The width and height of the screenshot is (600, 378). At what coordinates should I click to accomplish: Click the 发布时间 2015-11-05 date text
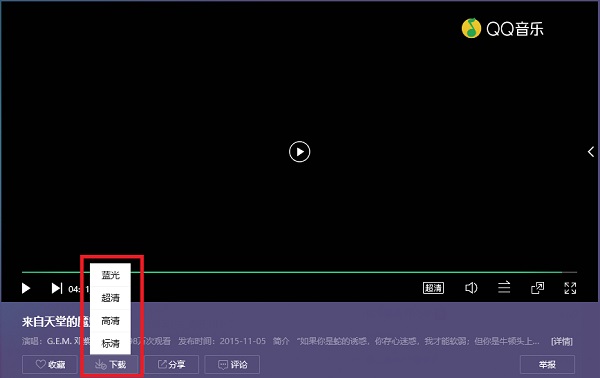pyautogui.click(x=222, y=341)
